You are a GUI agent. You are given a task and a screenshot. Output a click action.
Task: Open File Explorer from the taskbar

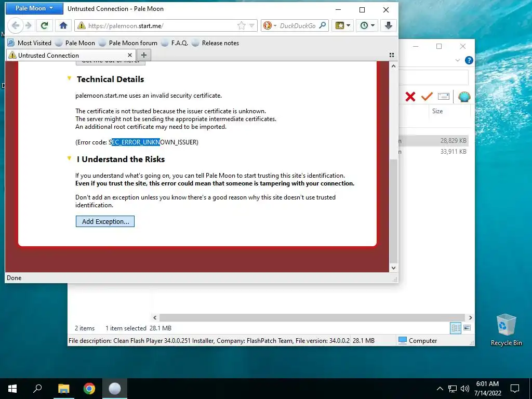click(x=63, y=389)
